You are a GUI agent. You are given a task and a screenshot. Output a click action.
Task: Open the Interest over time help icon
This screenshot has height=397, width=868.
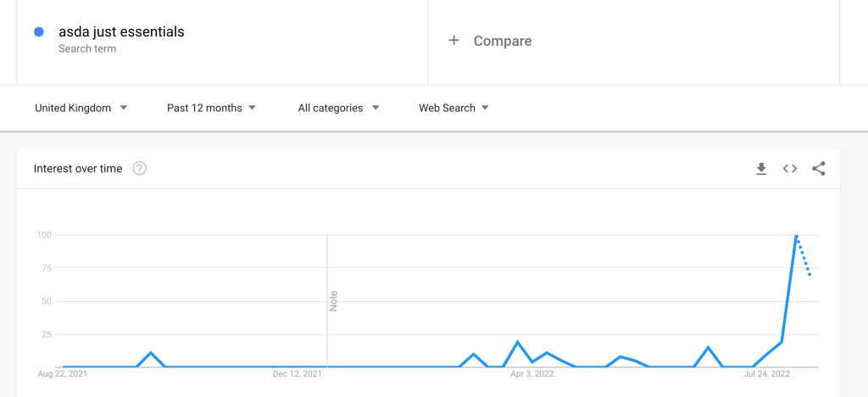[x=140, y=169]
